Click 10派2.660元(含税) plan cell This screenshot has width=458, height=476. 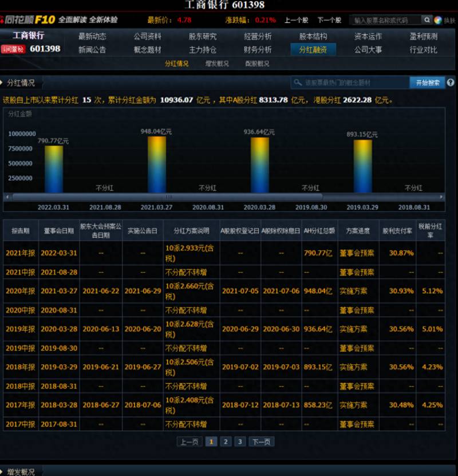pyautogui.click(x=191, y=291)
